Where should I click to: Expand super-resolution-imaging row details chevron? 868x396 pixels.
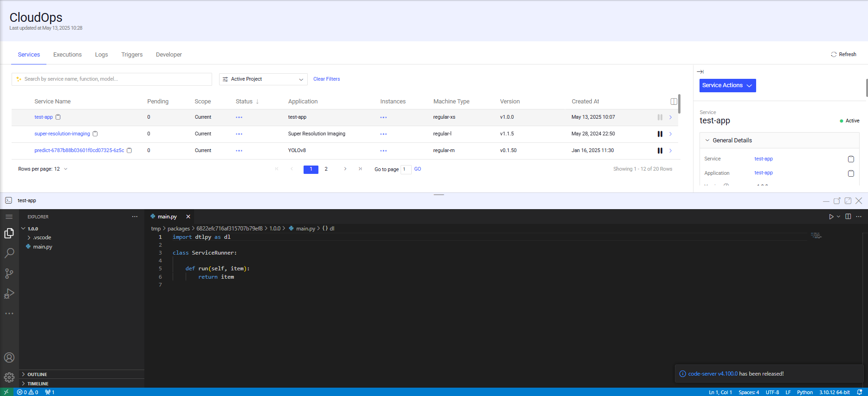click(670, 134)
